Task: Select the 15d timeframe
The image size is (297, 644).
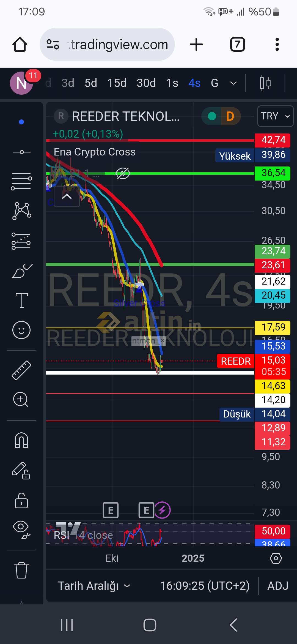Action: (117, 83)
